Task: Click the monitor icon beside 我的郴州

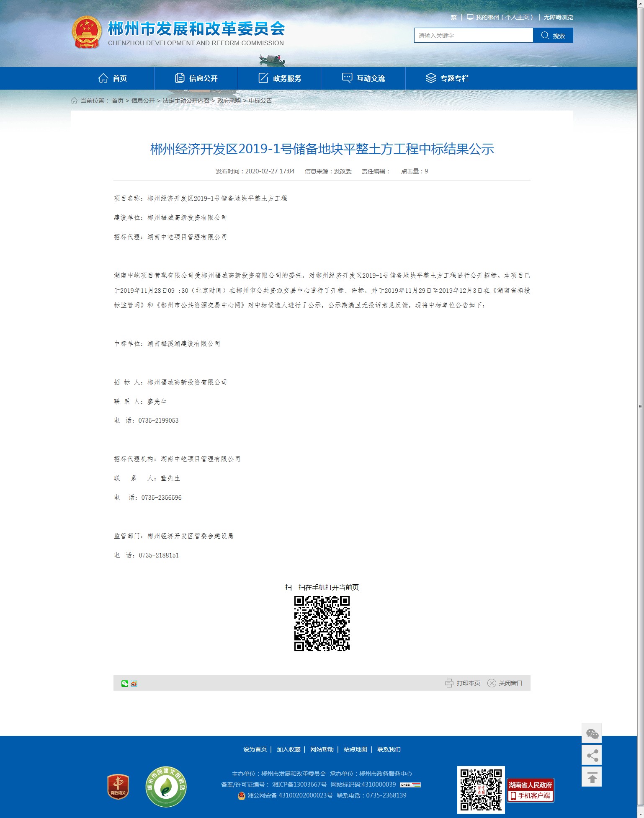Action: (470, 17)
